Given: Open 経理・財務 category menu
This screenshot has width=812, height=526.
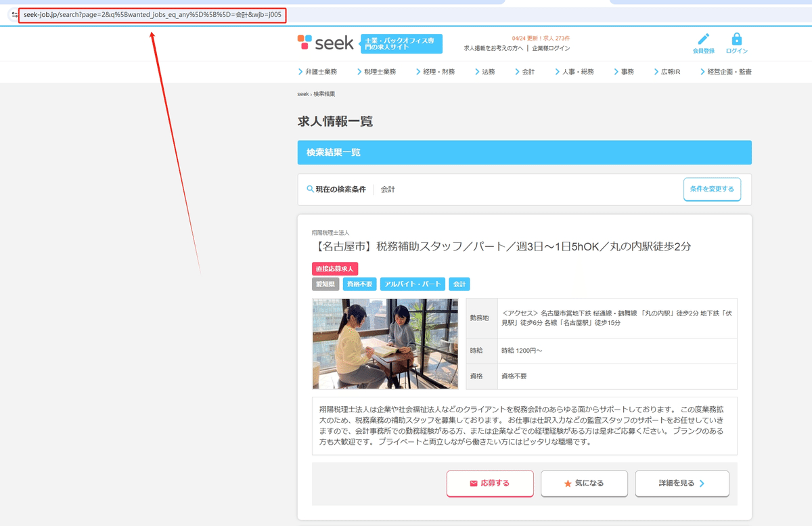Looking at the screenshot, I should click(x=435, y=72).
